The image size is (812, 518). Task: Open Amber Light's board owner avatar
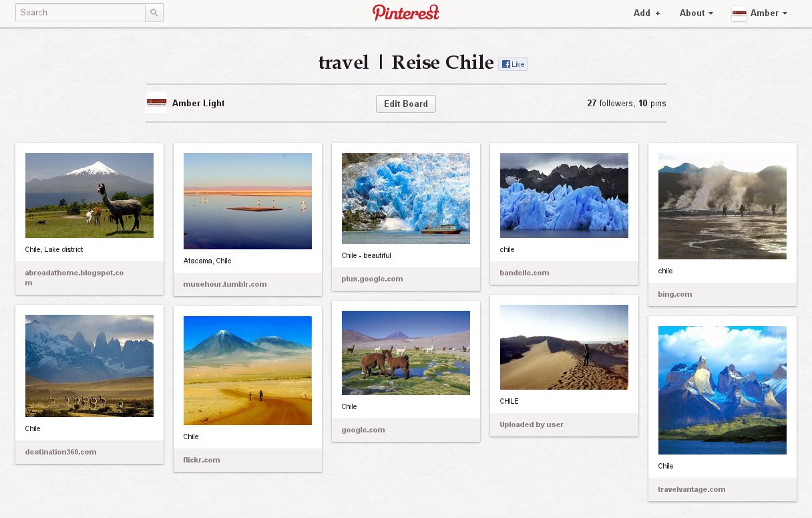[x=156, y=102]
